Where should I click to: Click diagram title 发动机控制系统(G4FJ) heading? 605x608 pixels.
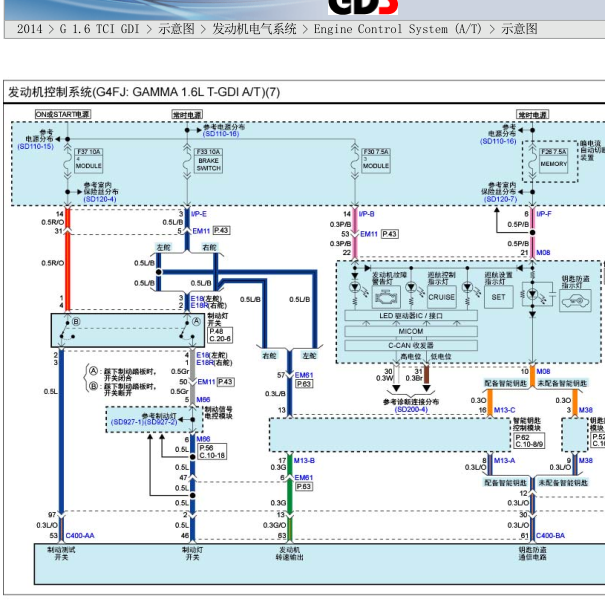[x=144, y=92]
